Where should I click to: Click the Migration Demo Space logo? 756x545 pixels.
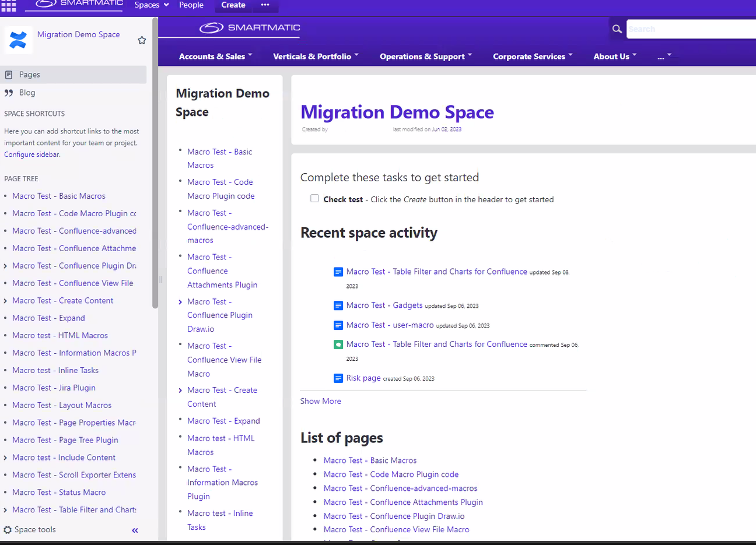pos(18,40)
